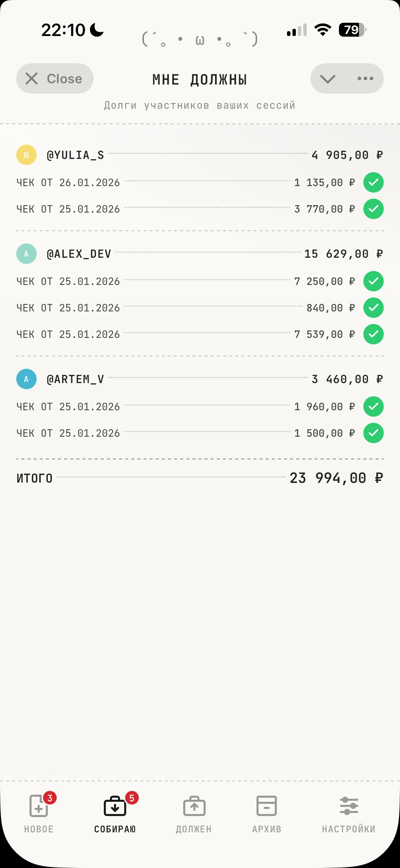Tap the mint green @ALEX_DEV avatar
Viewport: 400px width, 868px height.
(x=26, y=254)
